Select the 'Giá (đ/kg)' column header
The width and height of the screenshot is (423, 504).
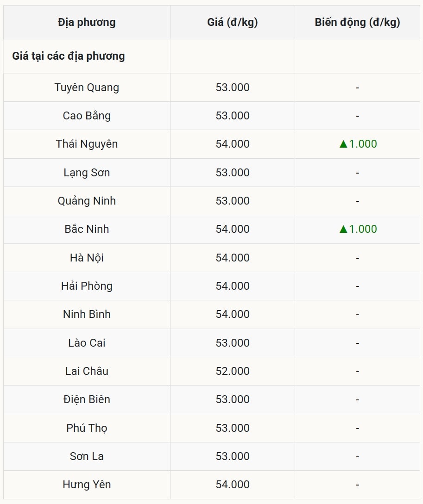coord(232,22)
